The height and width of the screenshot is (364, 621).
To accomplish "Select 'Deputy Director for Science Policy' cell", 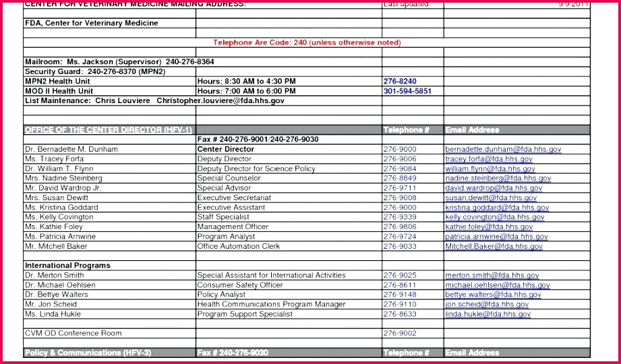I will pos(289,169).
